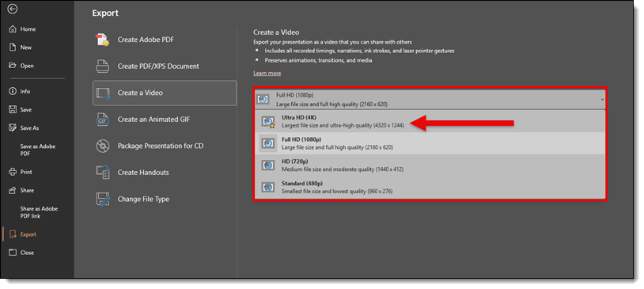
Task: Click Share as Adobe PDF link
Action: (39, 212)
